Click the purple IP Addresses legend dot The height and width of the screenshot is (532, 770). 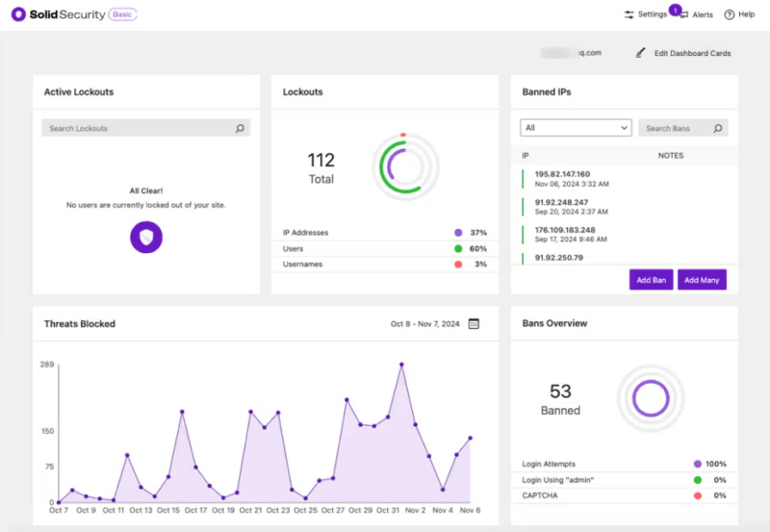pos(458,233)
